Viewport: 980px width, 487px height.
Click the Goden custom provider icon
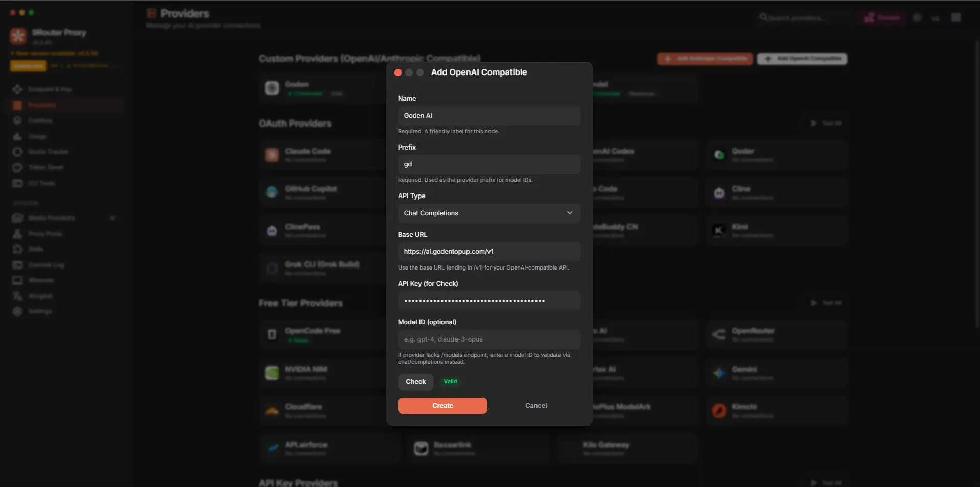click(x=272, y=88)
